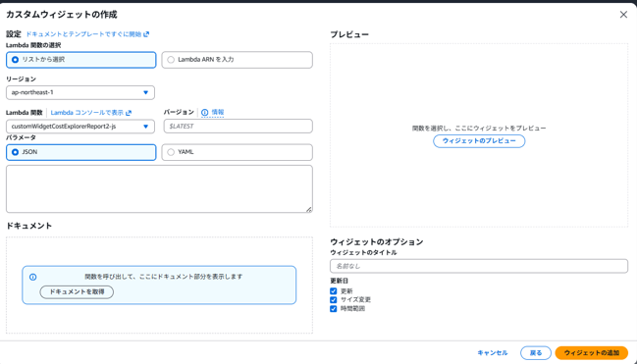Click the ウィジェットのタイトル input field
This screenshot has height=364, width=637.
pos(479,266)
